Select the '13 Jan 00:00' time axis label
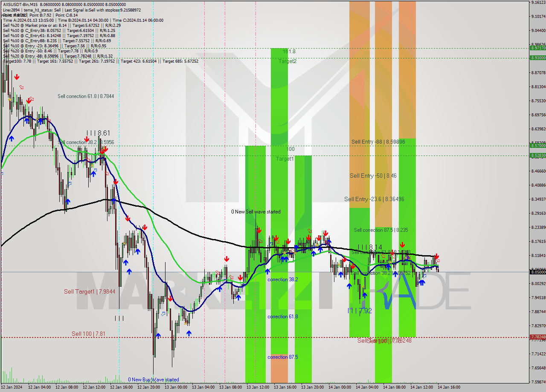Viewport: 546px width, 392px height. coord(176,387)
